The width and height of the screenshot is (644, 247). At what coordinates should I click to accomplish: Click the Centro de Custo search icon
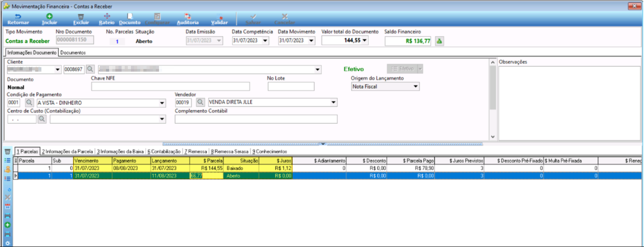pos(42,119)
